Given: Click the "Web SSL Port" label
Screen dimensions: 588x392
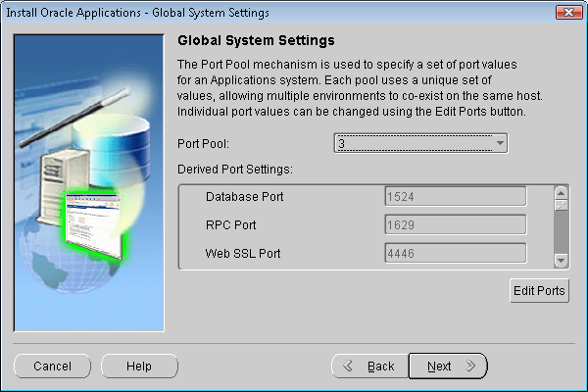Looking at the screenshot, I should [x=243, y=254].
